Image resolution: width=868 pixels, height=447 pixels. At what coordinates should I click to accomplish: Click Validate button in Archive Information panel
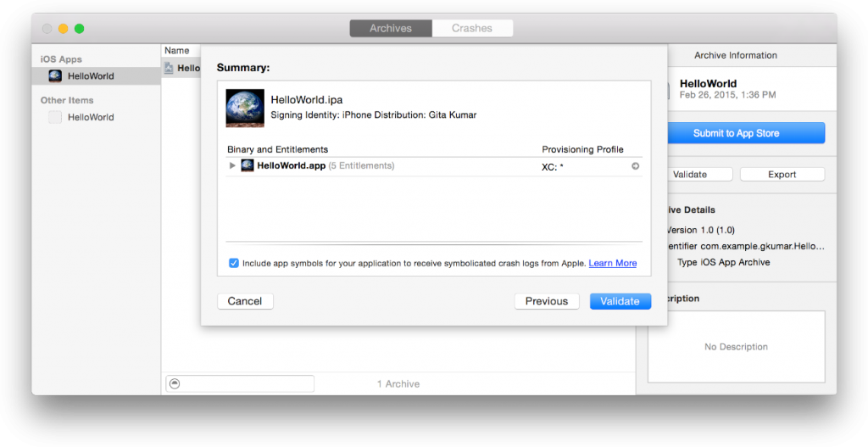(699, 175)
